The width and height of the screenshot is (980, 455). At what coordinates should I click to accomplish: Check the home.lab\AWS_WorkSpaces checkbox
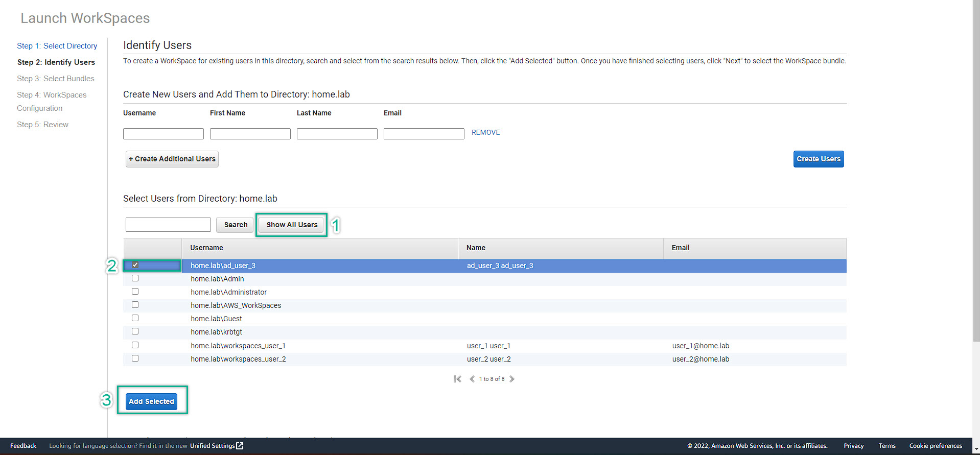135,305
